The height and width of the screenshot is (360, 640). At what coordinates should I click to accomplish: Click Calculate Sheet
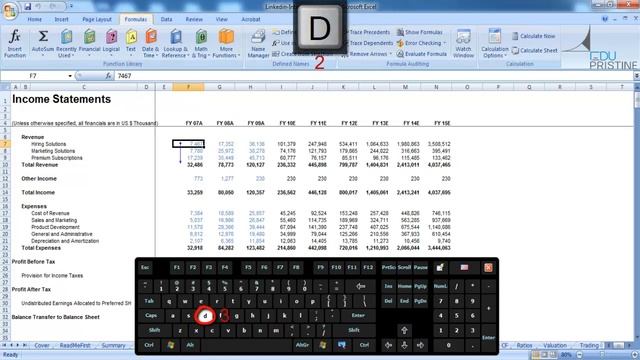535,50
